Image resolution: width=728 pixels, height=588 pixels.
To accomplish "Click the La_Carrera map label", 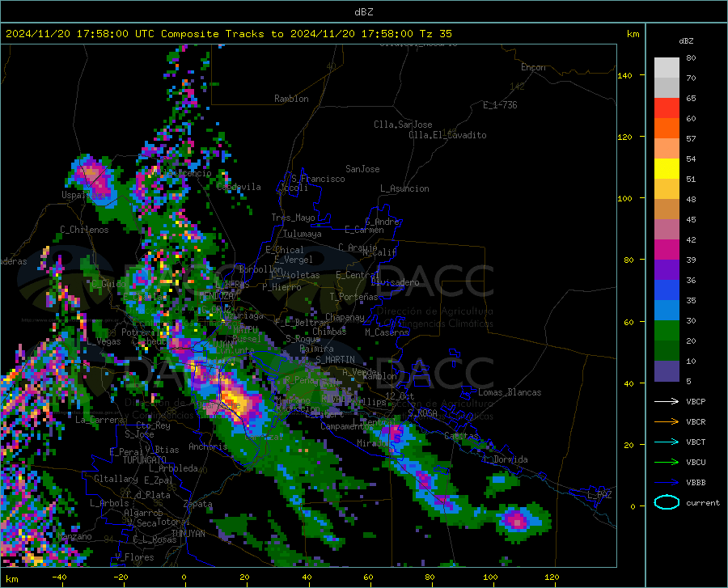I will [99, 420].
